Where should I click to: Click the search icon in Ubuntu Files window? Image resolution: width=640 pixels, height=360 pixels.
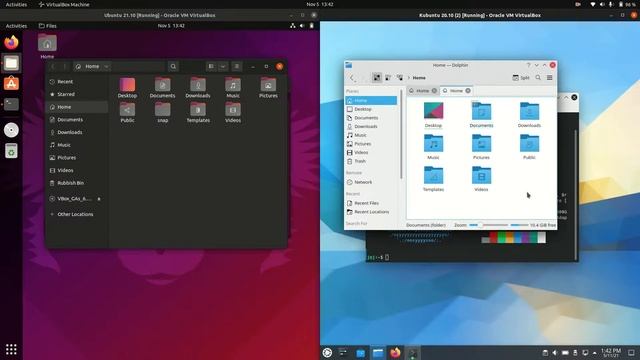(x=173, y=66)
